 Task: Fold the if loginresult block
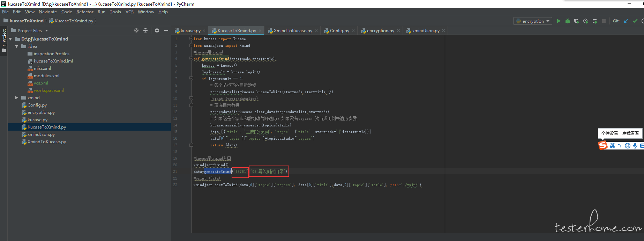191,79
